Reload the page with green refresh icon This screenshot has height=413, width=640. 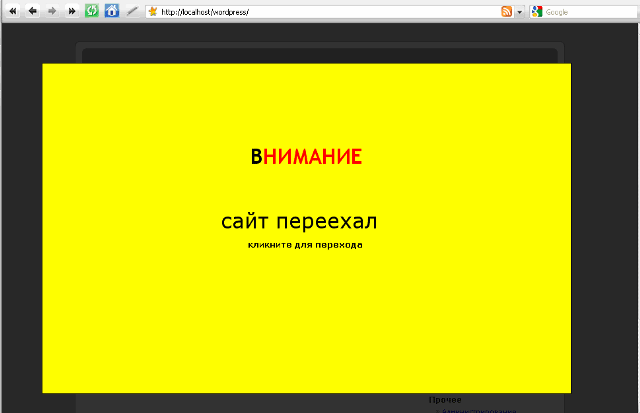(x=92, y=11)
